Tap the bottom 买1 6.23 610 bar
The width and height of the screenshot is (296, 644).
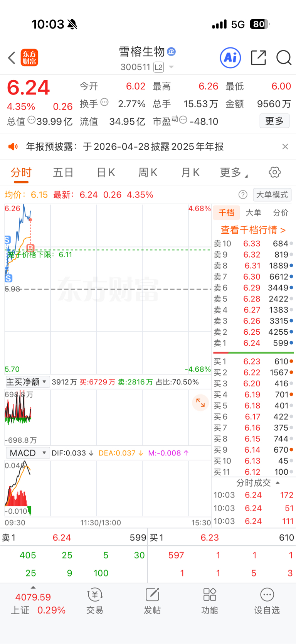tap(222, 538)
